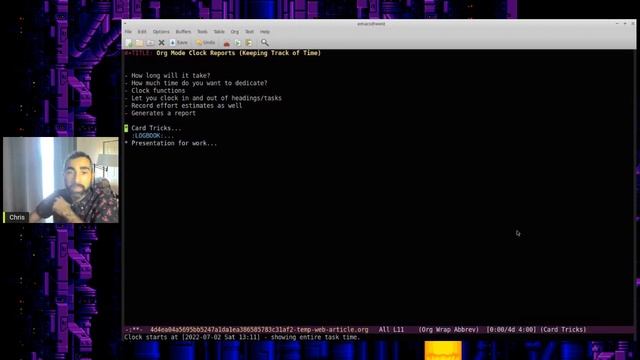Click the (Org Wrap Abbrev) mode indicator
Viewport: 640px width, 360px height.
coord(448,330)
